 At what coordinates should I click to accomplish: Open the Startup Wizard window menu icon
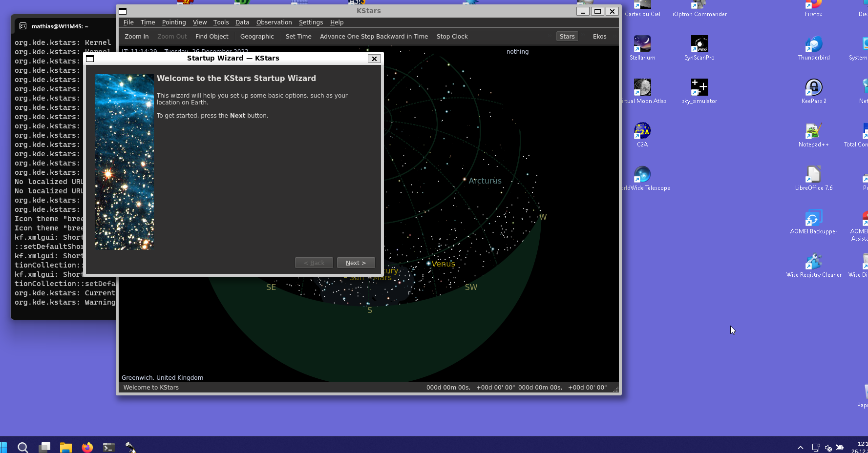click(x=90, y=59)
